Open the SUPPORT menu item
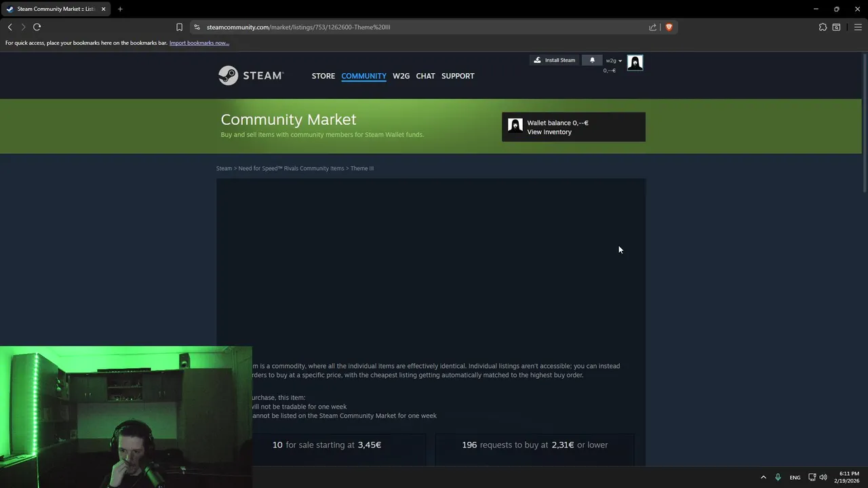This screenshot has width=868, height=488. pyautogui.click(x=458, y=76)
